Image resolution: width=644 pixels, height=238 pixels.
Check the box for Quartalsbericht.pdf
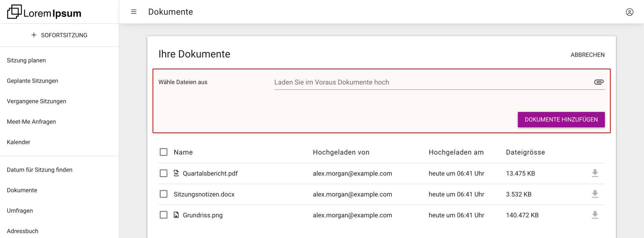[x=164, y=173]
